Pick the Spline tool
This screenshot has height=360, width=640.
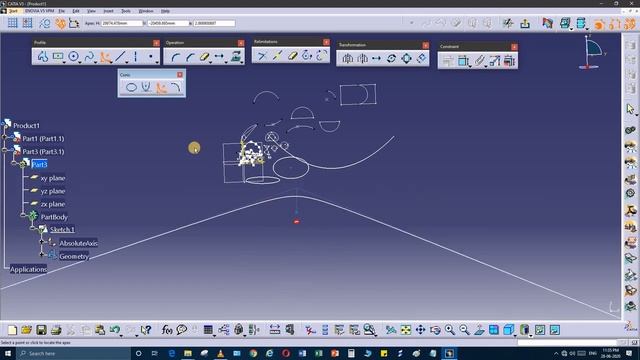89,57
